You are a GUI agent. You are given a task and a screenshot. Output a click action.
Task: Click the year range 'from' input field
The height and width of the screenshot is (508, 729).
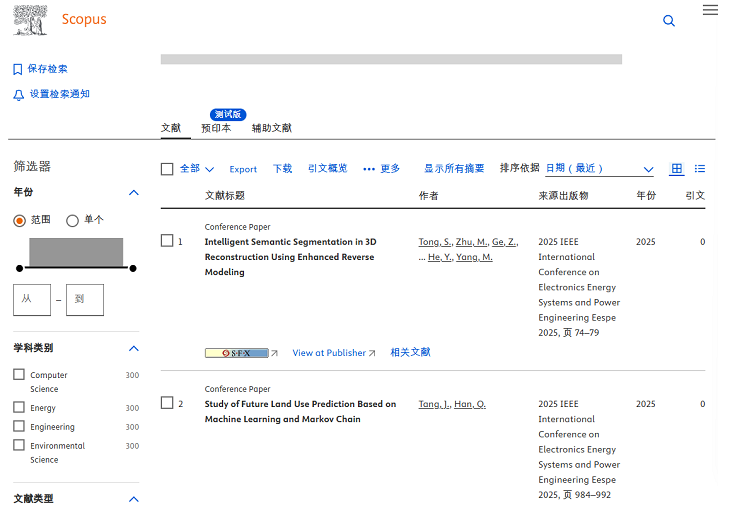31,300
